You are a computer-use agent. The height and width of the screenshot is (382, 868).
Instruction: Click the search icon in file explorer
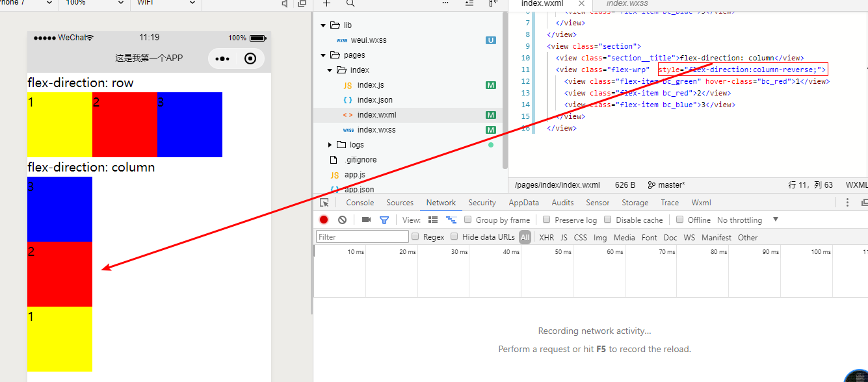coord(350,3)
